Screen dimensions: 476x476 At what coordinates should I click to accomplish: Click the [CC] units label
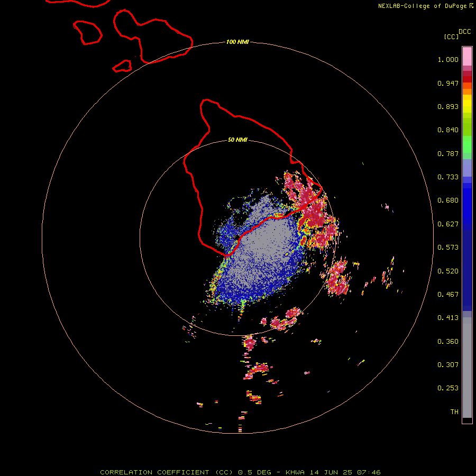pos(451,36)
